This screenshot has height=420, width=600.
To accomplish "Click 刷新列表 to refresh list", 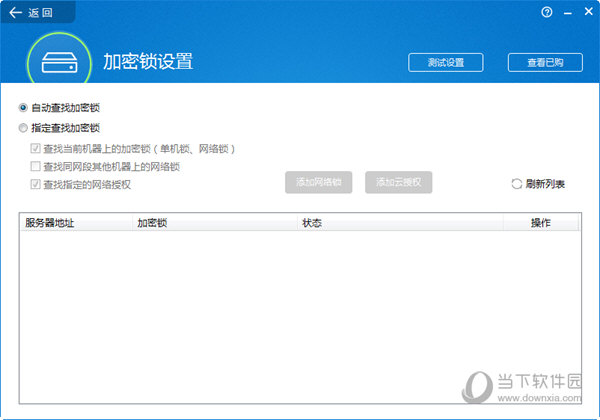I will point(545,184).
